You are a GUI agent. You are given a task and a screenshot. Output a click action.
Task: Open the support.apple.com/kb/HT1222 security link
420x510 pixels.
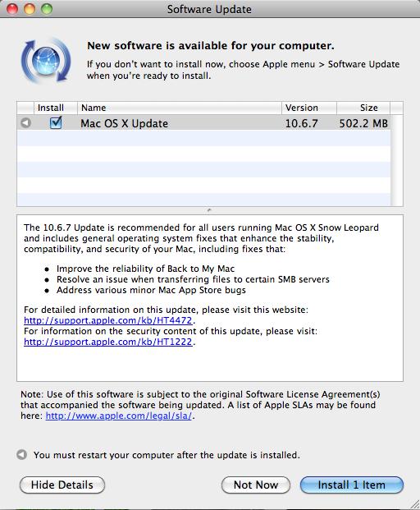coord(108,342)
